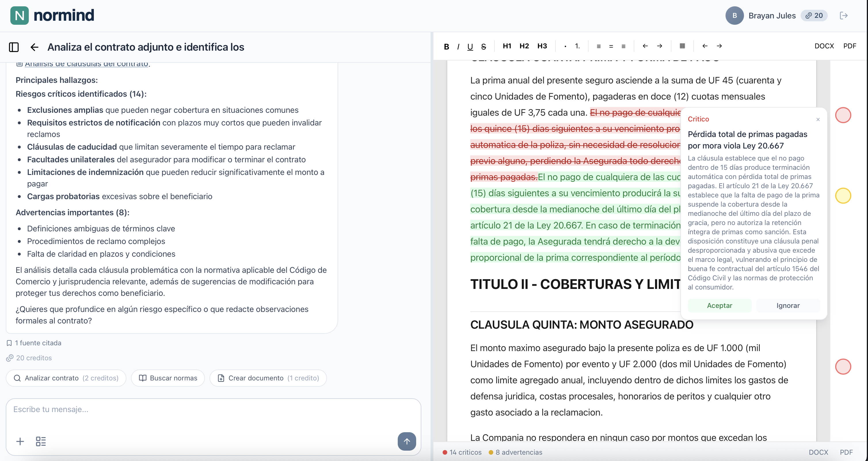Click the right arrow just before the table grid icon
Viewport: 868px width, 461px height.
659,46
